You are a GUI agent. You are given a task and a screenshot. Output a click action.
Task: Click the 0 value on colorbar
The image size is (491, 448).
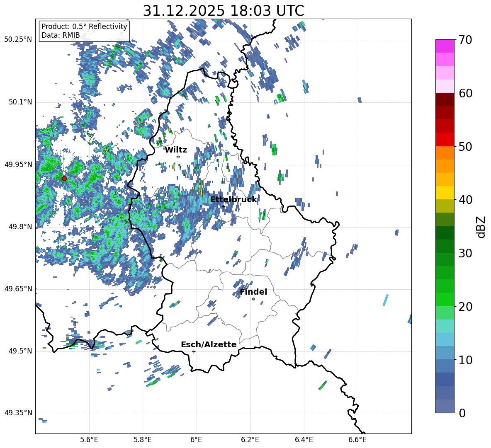[462, 413]
